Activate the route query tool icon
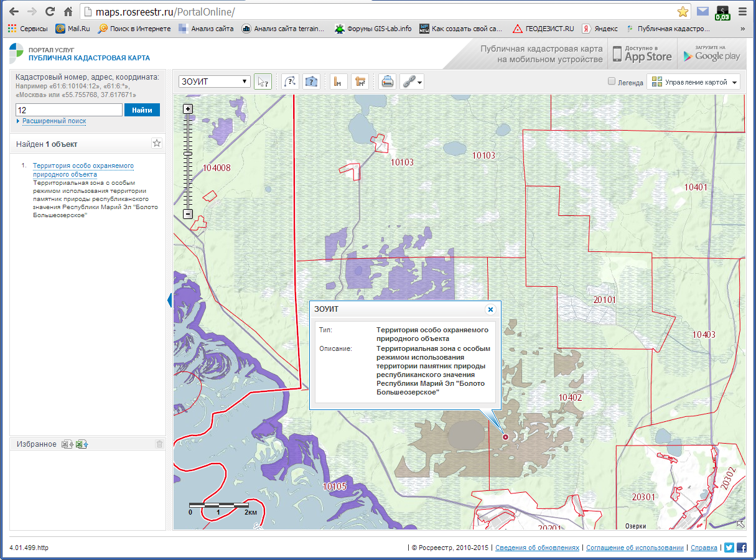 (289, 82)
